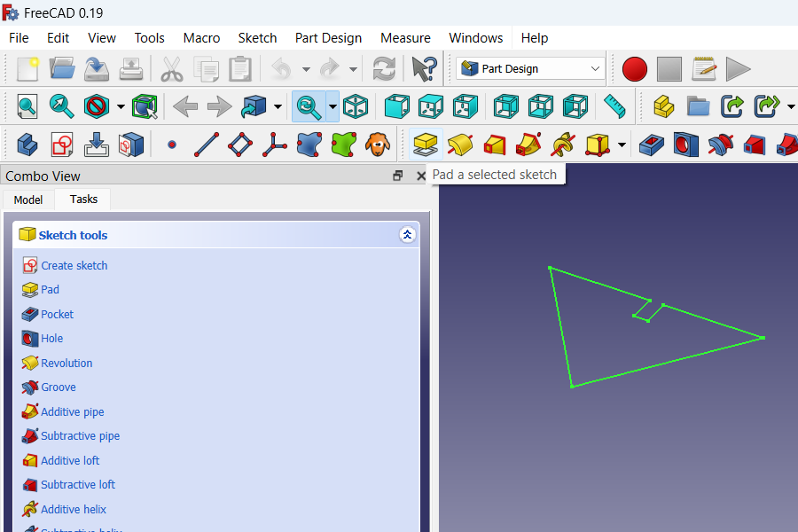Viewport: 798px width, 532px height.
Task: Click the red Record macro icon
Action: point(634,68)
